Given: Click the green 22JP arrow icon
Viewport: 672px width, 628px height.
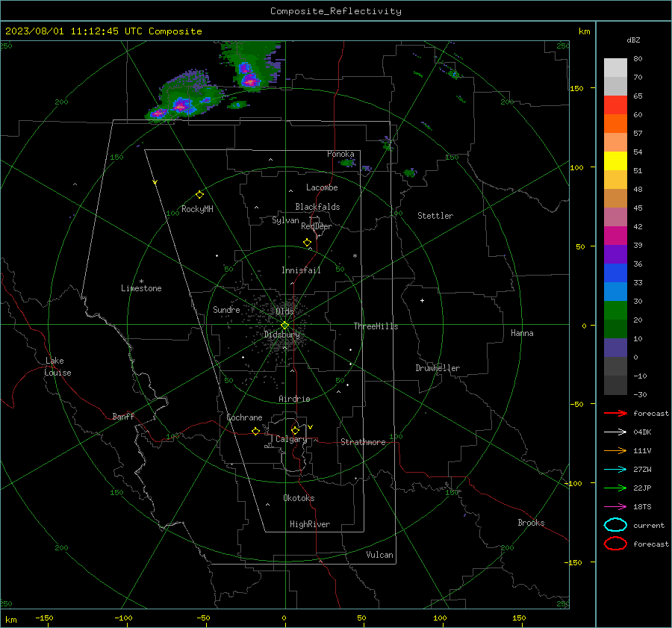Looking at the screenshot, I should click(615, 488).
